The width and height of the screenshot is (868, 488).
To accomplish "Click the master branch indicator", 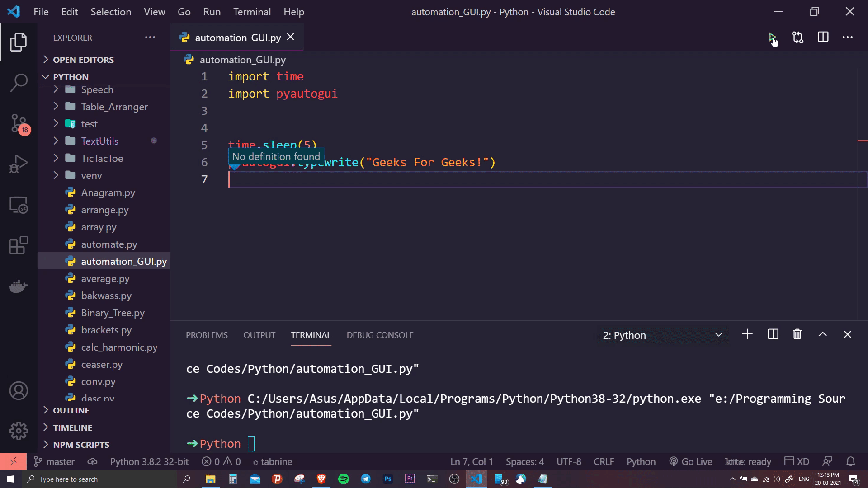I will click(x=54, y=461).
